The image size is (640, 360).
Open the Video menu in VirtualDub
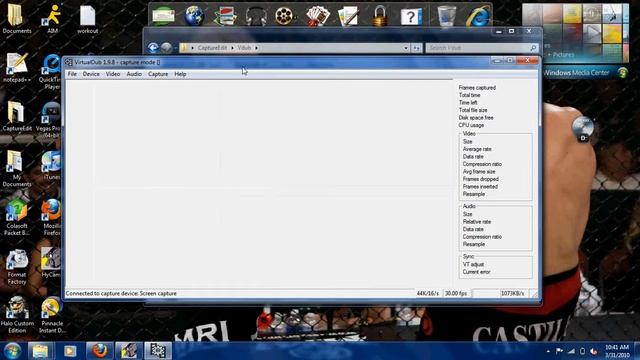tap(113, 74)
